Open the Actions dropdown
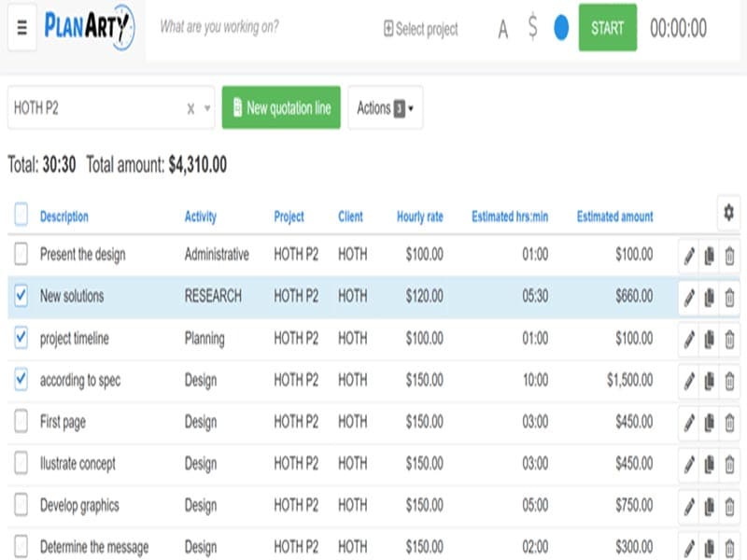Image resolution: width=747 pixels, height=560 pixels. tap(385, 107)
